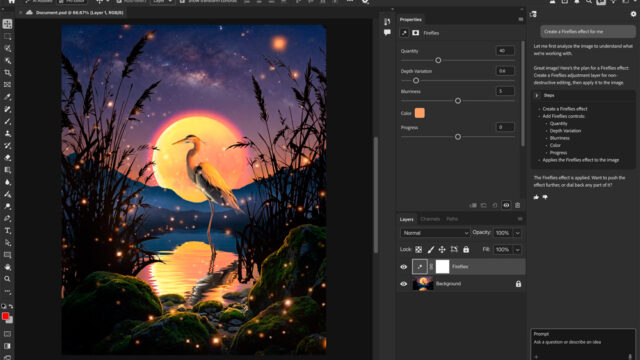Open the Edit Toolbar three-dots icon
This screenshot has width=640, height=360.
coord(7,291)
